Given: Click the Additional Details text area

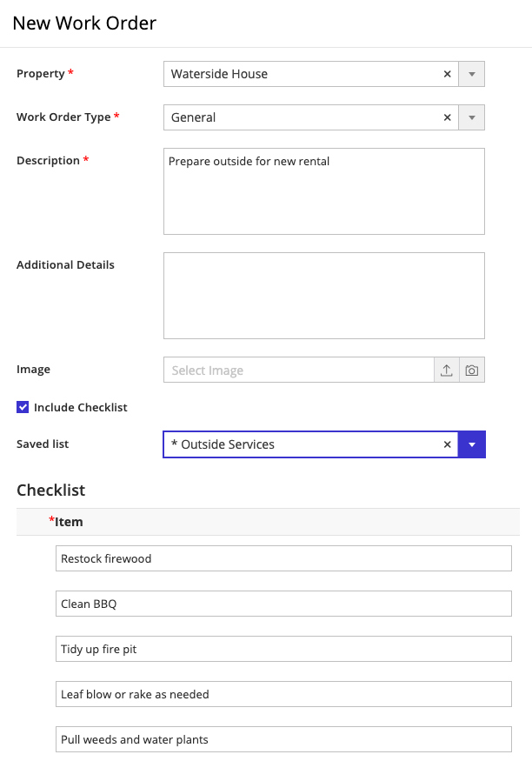Looking at the screenshot, I should (x=323, y=296).
